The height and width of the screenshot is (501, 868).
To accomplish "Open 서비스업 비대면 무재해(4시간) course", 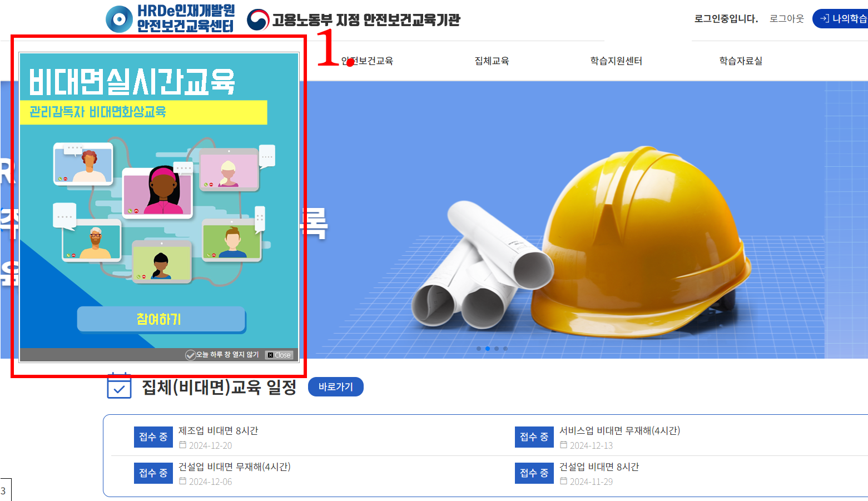I will [x=619, y=430].
